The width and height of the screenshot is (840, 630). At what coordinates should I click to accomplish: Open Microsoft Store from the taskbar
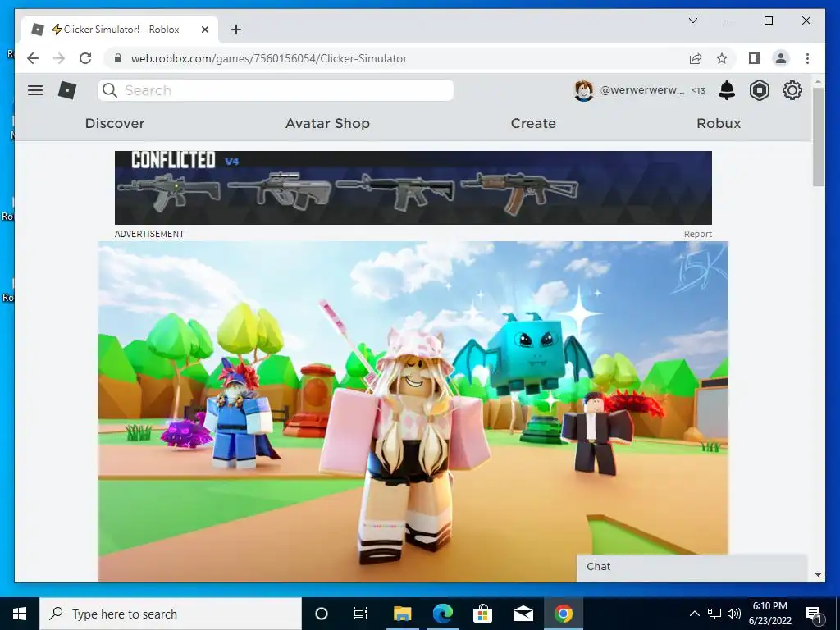click(482, 614)
